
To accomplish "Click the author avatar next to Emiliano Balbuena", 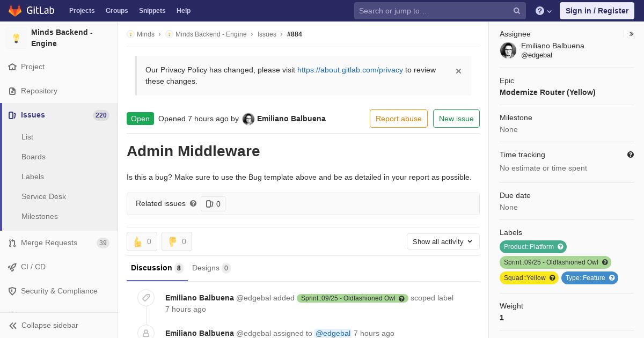I will coord(248,119).
